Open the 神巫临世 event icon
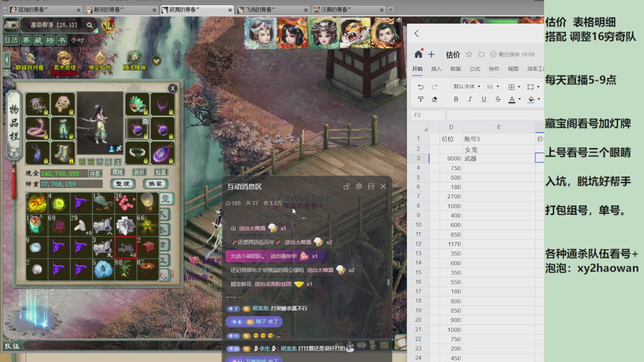644x362 pixels. pos(100,61)
